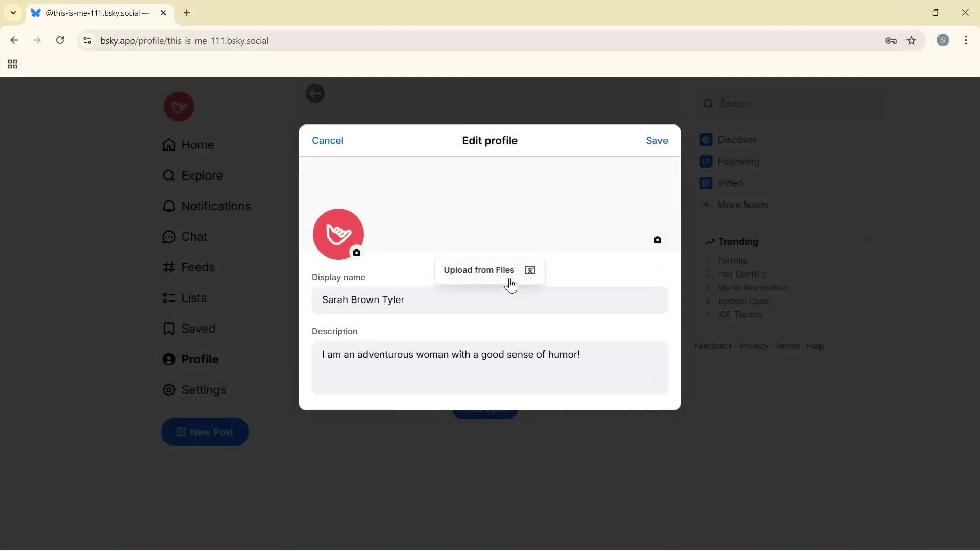Click inside the Display name field
The width and height of the screenshot is (980, 551).
(x=489, y=300)
